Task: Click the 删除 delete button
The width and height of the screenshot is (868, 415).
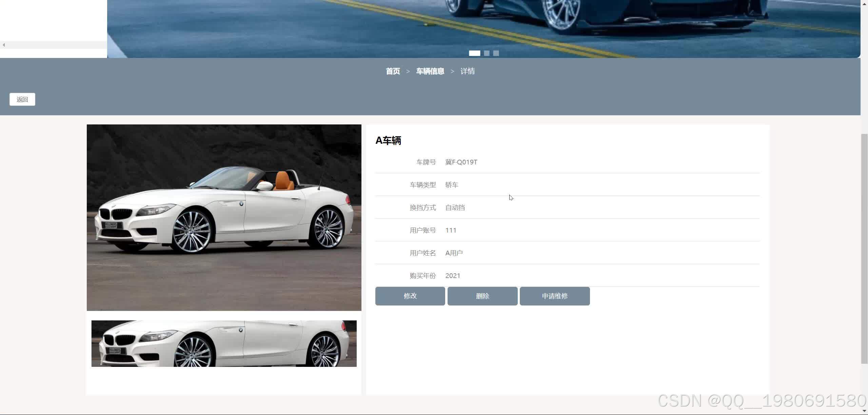Action: coord(482,296)
